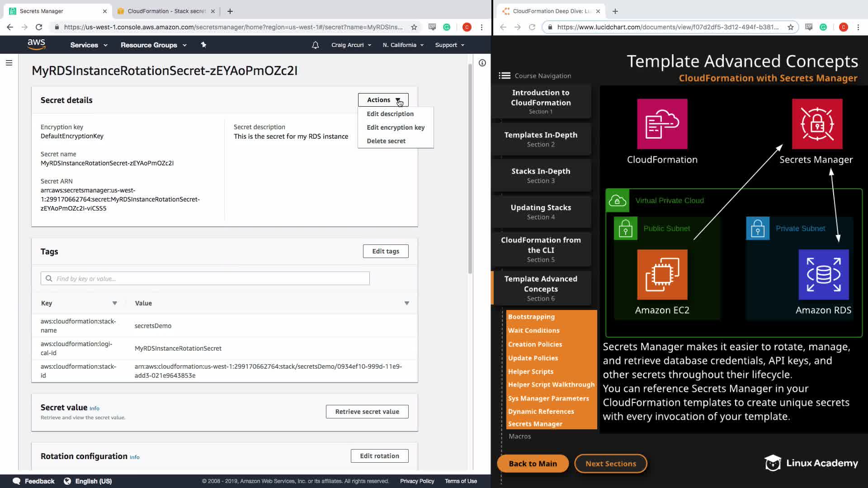Viewport: 868px width, 488px height.
Task: Sort the tags table by Key column arrow
Action: pyautogui.click(x=114, y=303)
